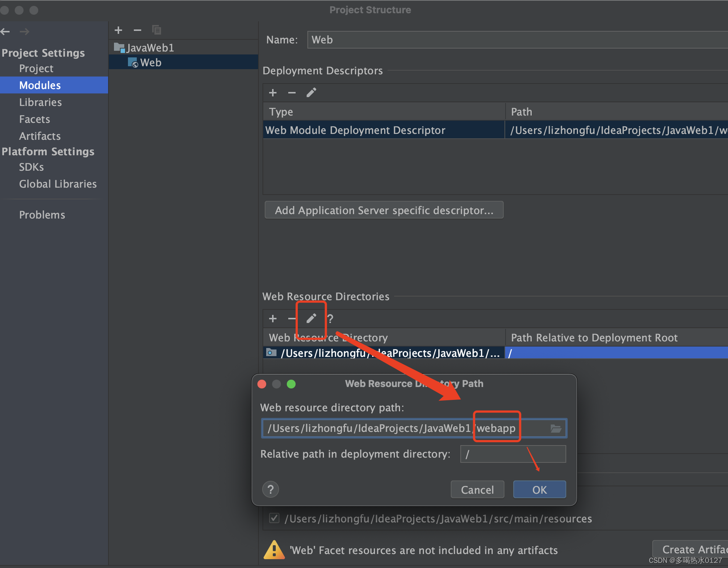
Task: Select the Web facet tree item
Action: tap(150, 63)
